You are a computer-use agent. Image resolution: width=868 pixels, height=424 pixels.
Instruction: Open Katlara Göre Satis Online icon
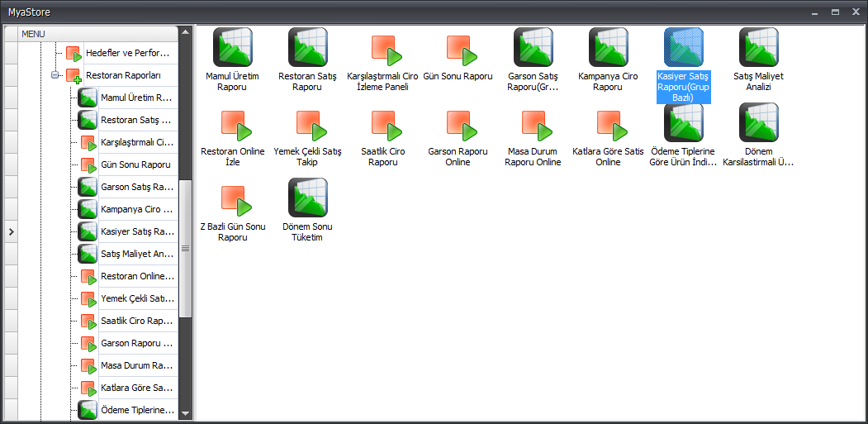pyautogui.click(x=610, y=126)
